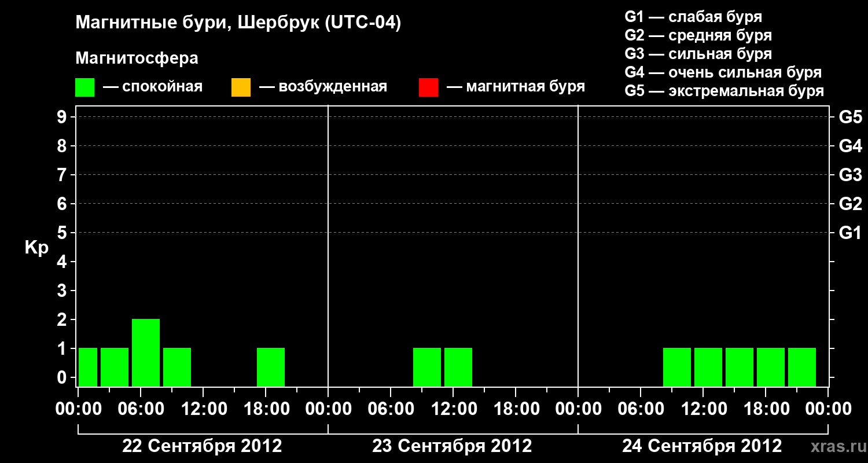Click the green "спокойная" legend swatch
The height and width of the screenshot is (463, 868).
pyautogui.click(x=85, y=87)
